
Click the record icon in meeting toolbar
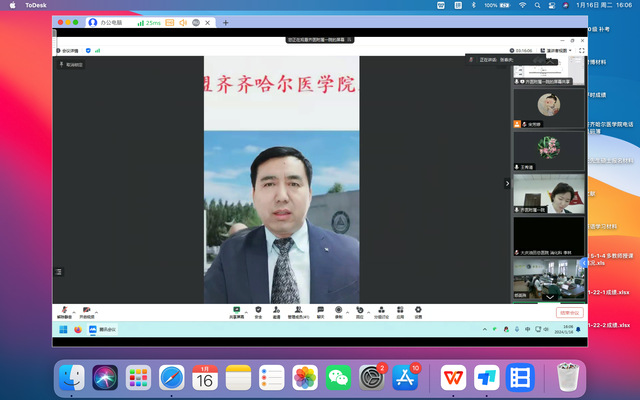pyautogui.click(x=340, y=311)
